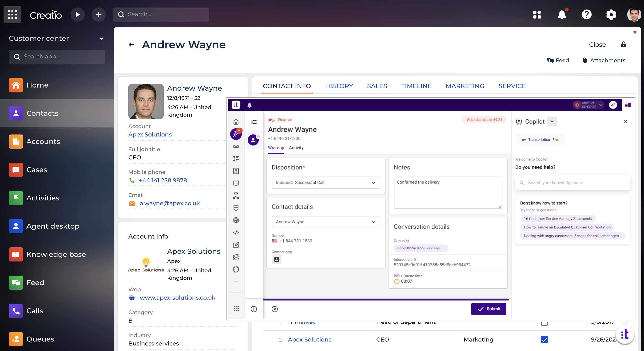Viewport: 644px width, 351px height.
Task: Click the Talkdesk notification bell
Action: coord(249,105)
